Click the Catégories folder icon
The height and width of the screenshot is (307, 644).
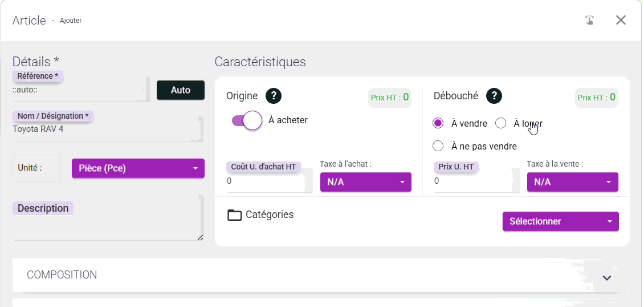pyautogui.click(x=234, y=215)
